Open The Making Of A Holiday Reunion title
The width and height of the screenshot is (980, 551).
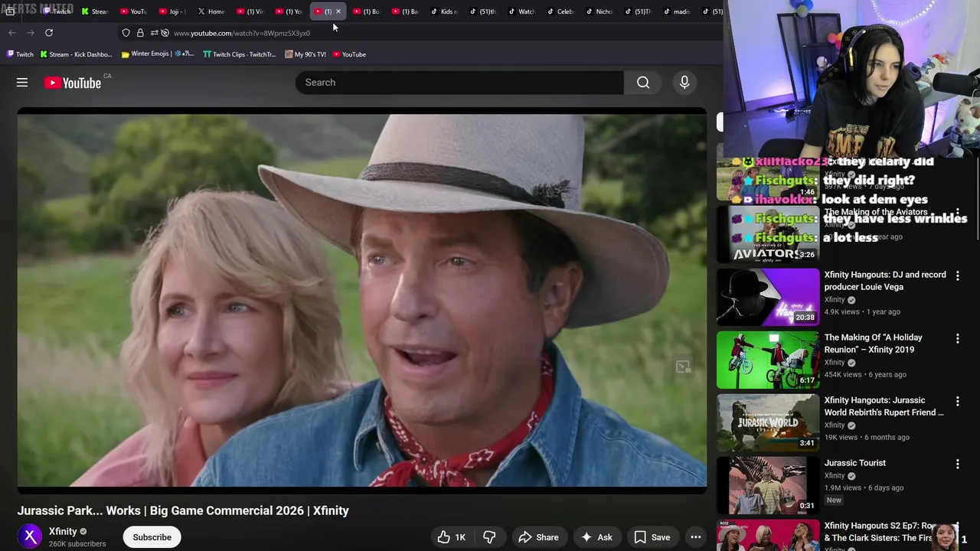point(874,344)
